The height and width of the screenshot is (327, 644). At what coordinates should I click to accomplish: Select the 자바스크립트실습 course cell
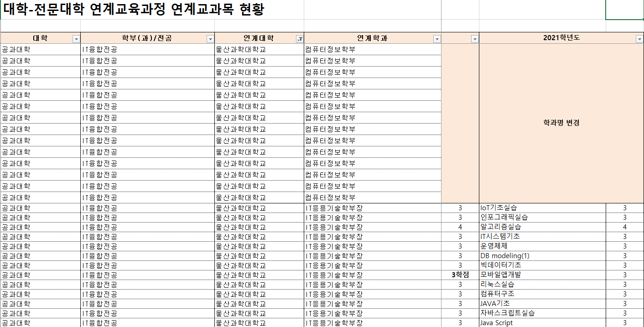tap(542, 313)
